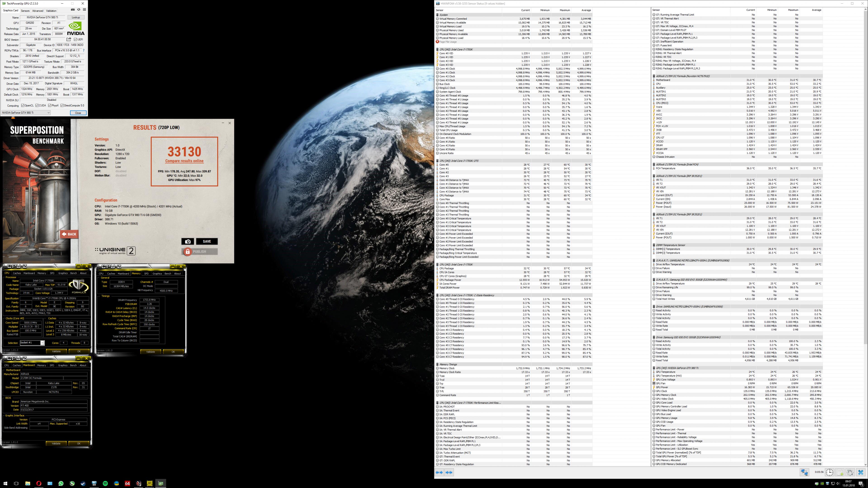Viewport: 868px width, 488px height.
Task: Open SPD tab in CPU-Z memory window
Action: point(146,273)
